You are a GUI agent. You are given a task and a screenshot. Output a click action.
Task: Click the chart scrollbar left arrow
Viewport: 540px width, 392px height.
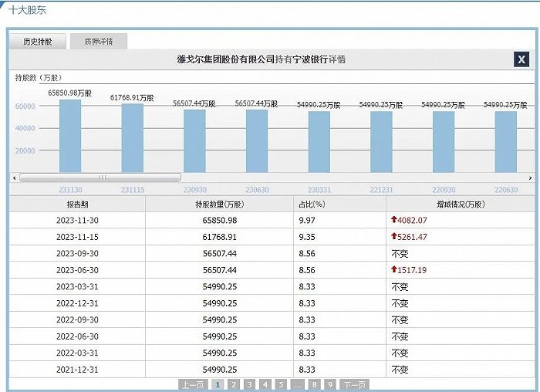click(x=14, y=177)
